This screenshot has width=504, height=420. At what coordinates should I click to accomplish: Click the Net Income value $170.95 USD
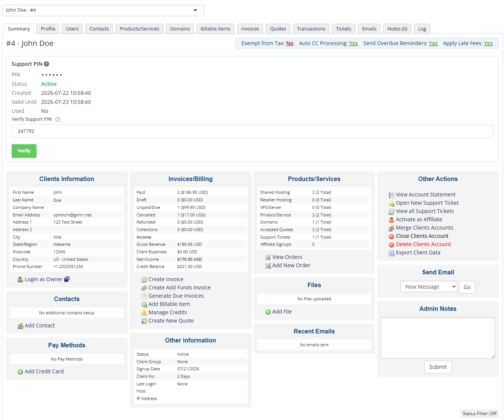189,259
